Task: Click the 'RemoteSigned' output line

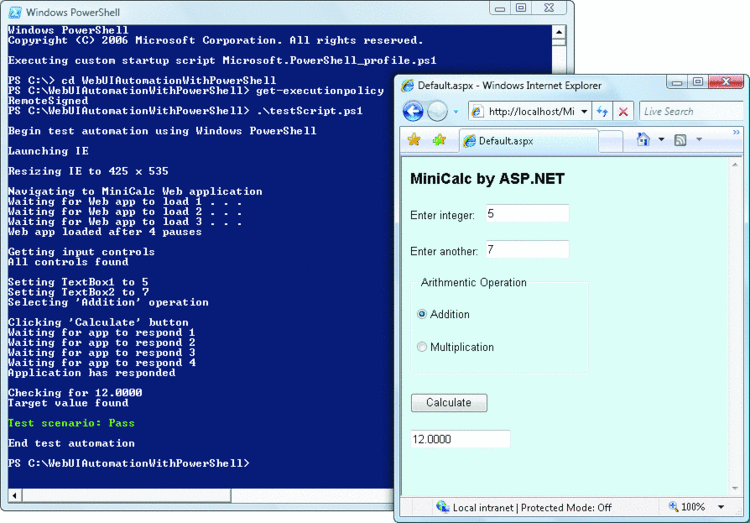Action: [x=48, y=100]
